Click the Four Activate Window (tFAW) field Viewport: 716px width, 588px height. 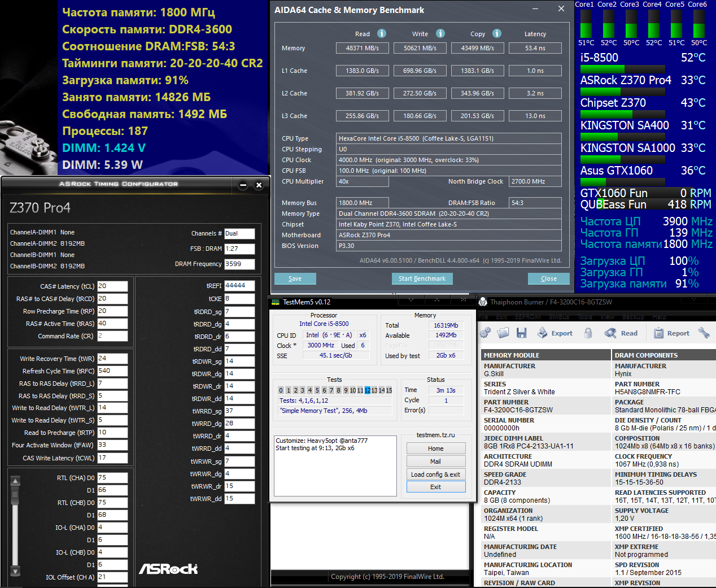coord(112,445)
